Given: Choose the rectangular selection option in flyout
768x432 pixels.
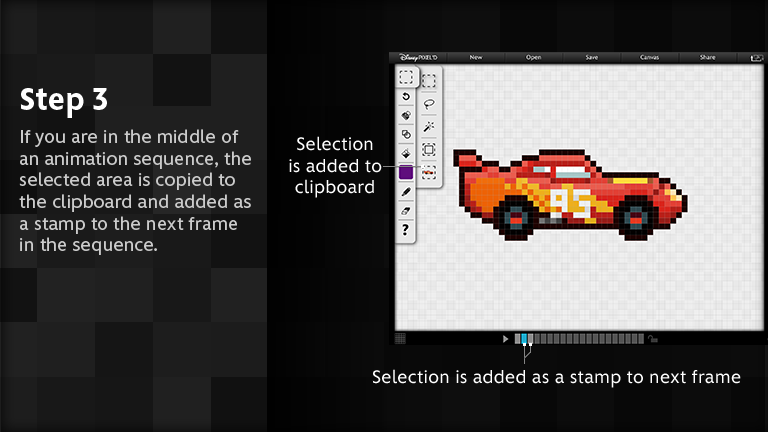Looking at the screenshot, I should click(429, 81).
